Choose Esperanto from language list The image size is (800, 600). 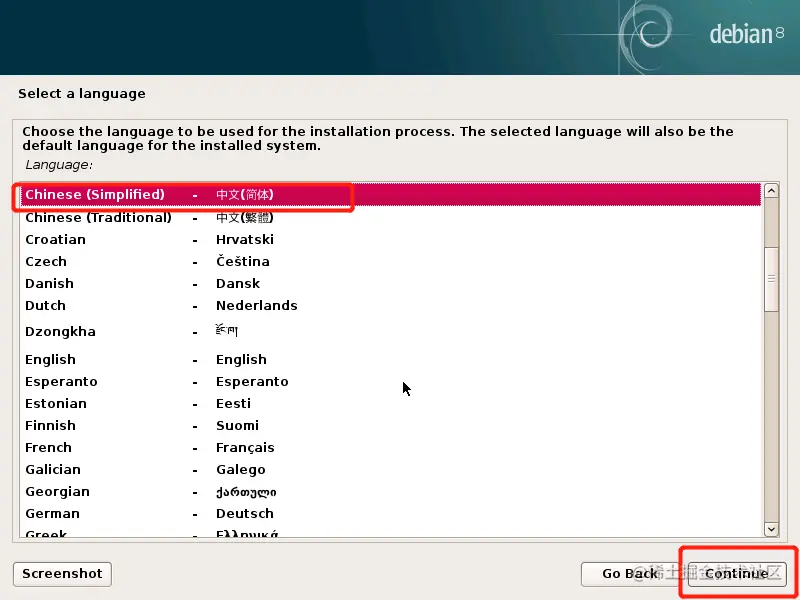(x=391, y=381)
